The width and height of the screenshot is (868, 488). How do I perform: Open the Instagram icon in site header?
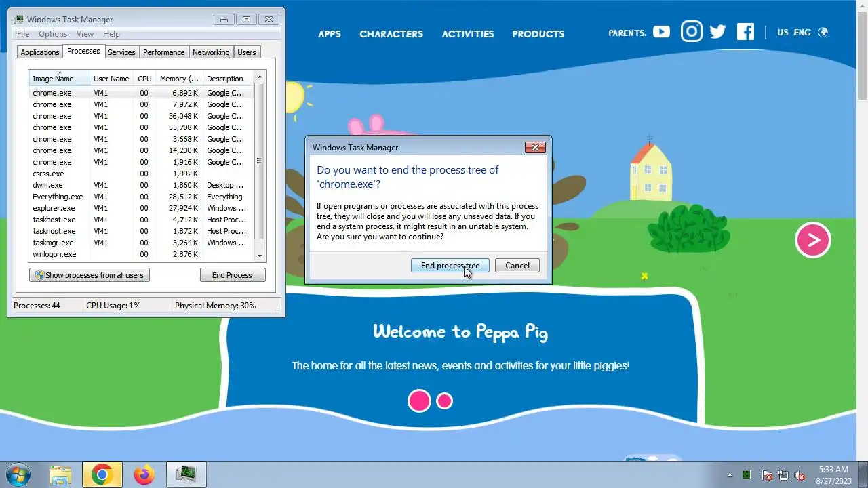[691, 32]
